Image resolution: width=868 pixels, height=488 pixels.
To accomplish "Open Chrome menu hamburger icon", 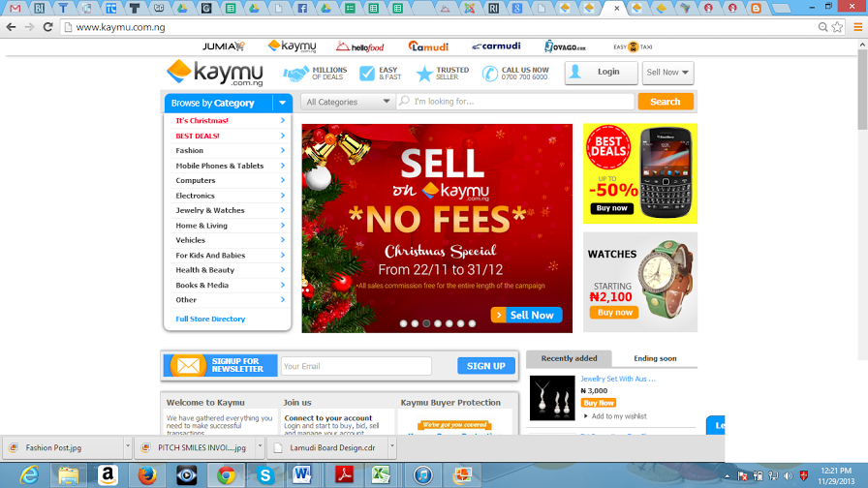I will coord(858,27).
